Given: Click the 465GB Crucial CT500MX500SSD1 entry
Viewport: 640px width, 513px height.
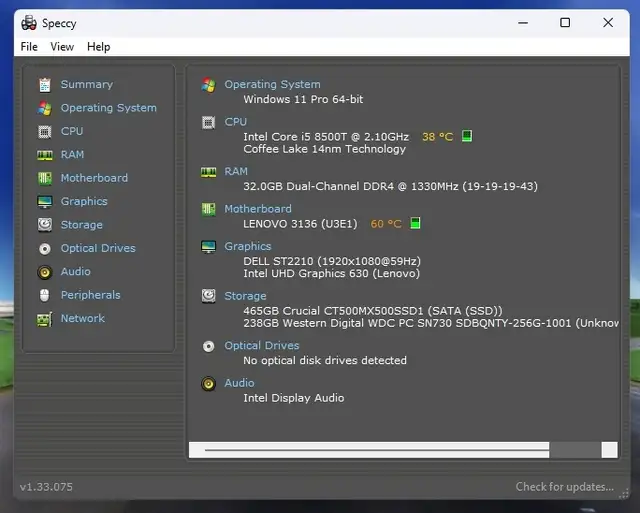Looking at the screenshot, I should click(373, 311).
